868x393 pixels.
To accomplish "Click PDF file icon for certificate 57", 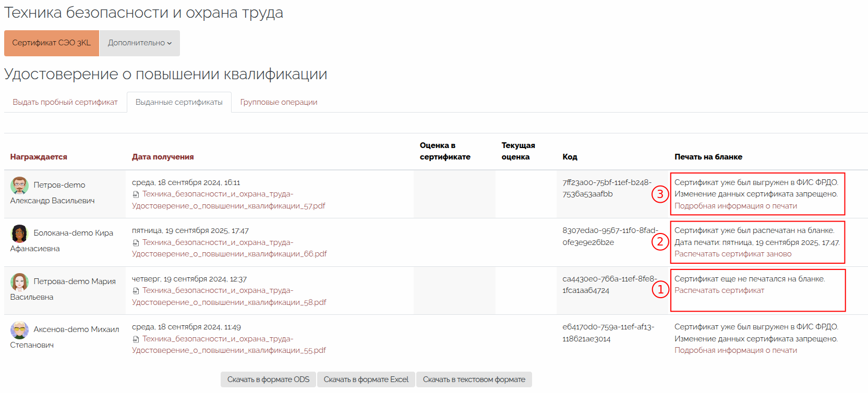I will pos(136,194).
